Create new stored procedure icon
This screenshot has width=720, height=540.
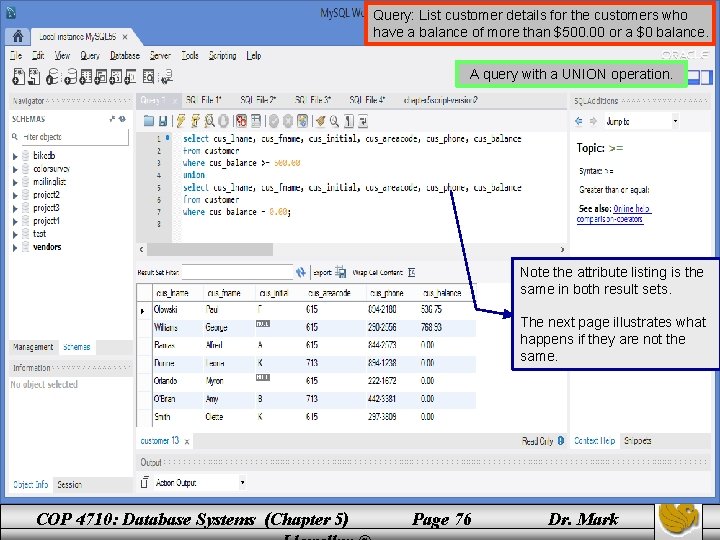pos(115,77)
